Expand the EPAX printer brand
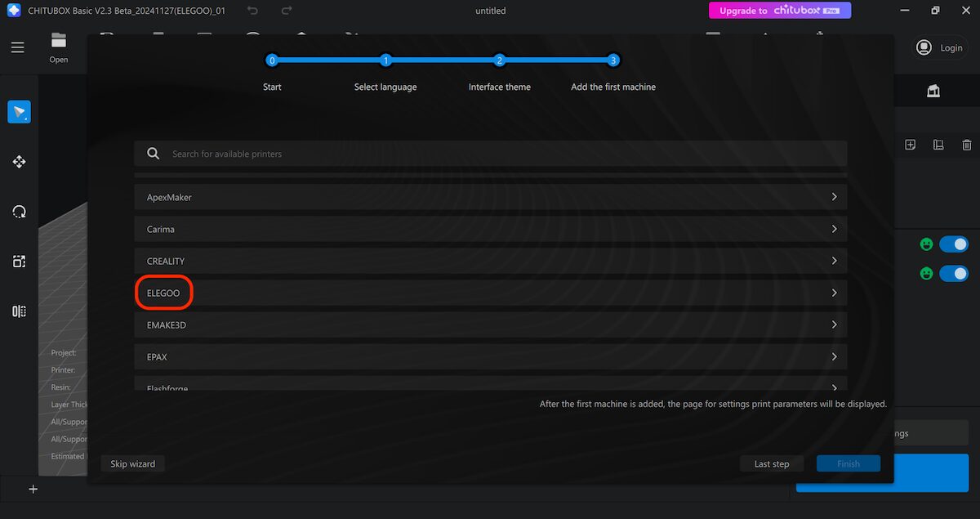The height and width of the screenshot is (519, 980). [491, 356]
